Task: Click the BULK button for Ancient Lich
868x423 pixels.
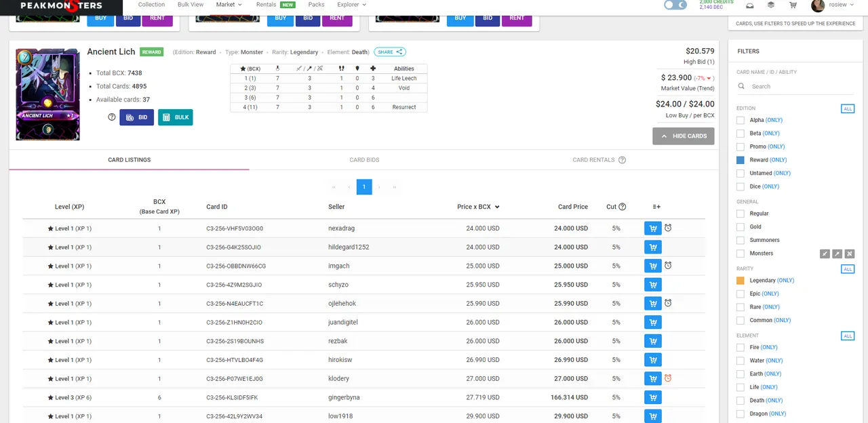Action: click(x=176, y=117)
